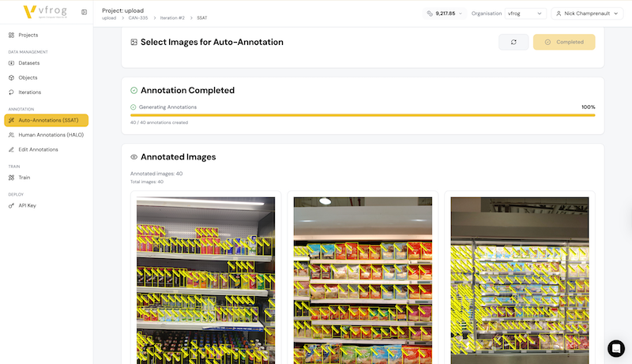Click the 'Project: upload' title
This screenshot has width=632, height=364.
(x=122, y=10)
